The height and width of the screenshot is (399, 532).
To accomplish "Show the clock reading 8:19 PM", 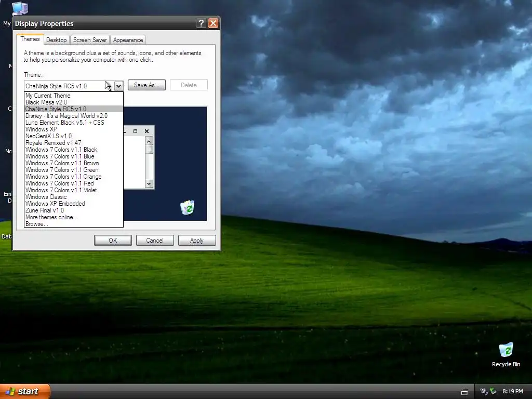I will click(x=512, y=391).
